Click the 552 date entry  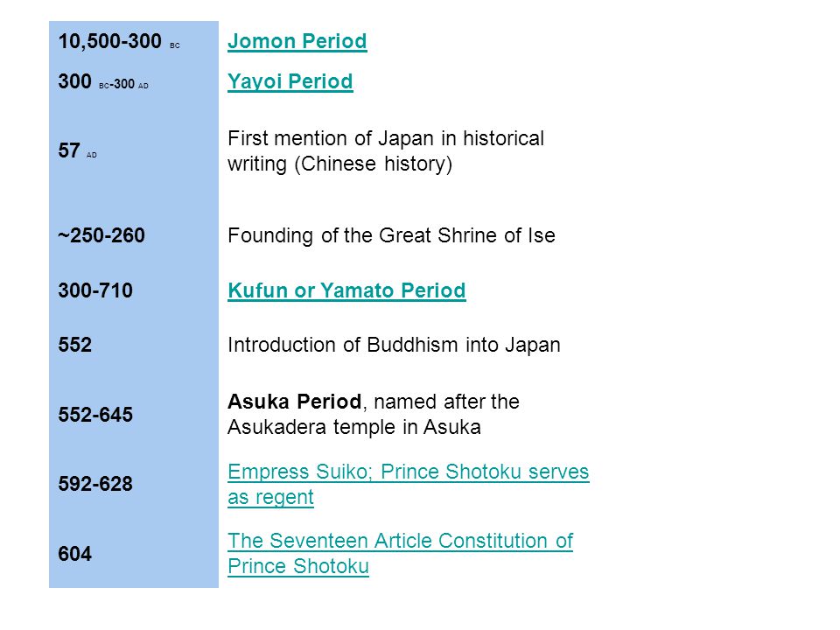point(75,345)
